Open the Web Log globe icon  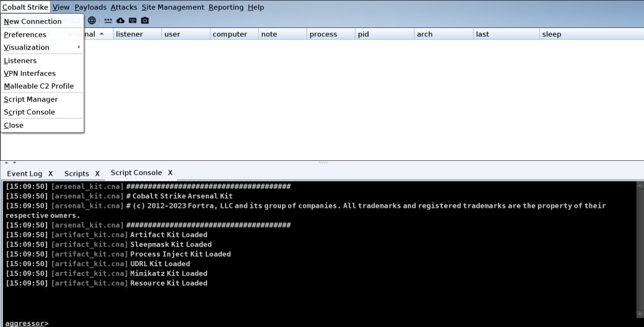[x=92, y=20]
